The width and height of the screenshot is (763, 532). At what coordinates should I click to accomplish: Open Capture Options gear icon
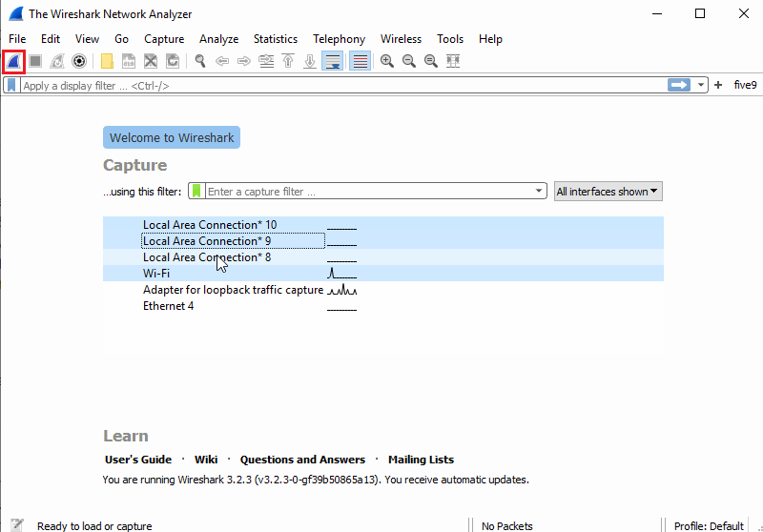coord(79,61)
